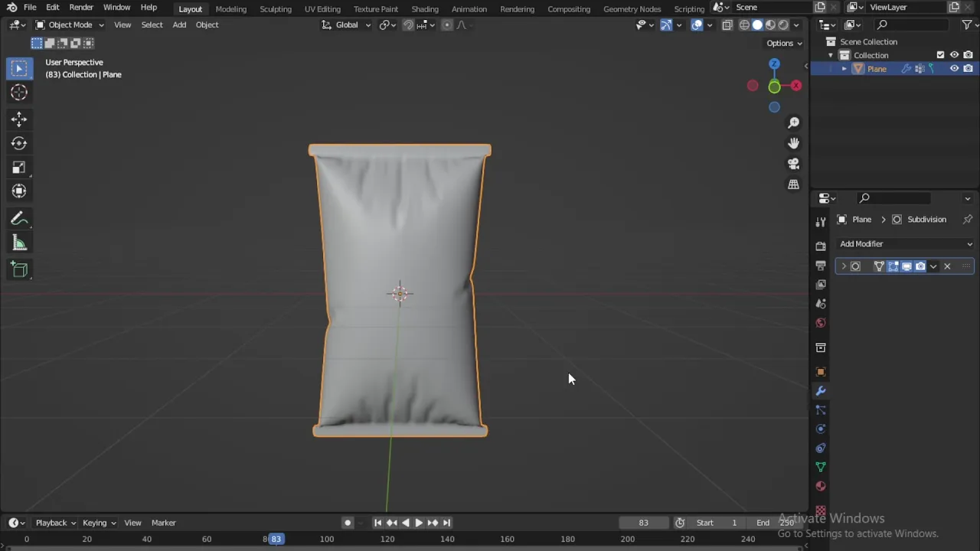Hide the Plane object in viewport
The image size is (980, 551).
click(x=954, y=69)
